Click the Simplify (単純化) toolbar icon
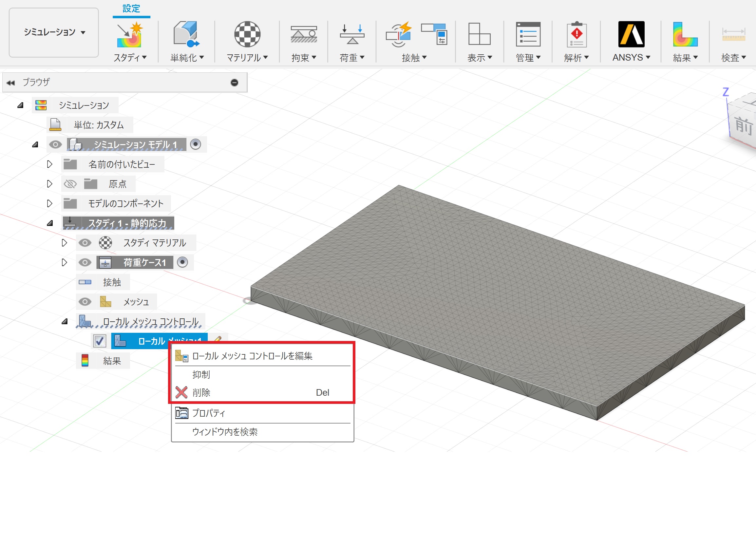The height and width of the screenshot is (547, 756). (187, 34)
